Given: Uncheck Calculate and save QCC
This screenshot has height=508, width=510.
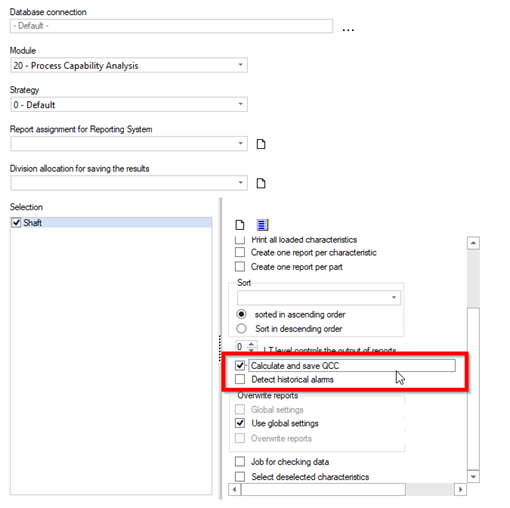Looking at the screenshot, I should click(x=240, y=365).
